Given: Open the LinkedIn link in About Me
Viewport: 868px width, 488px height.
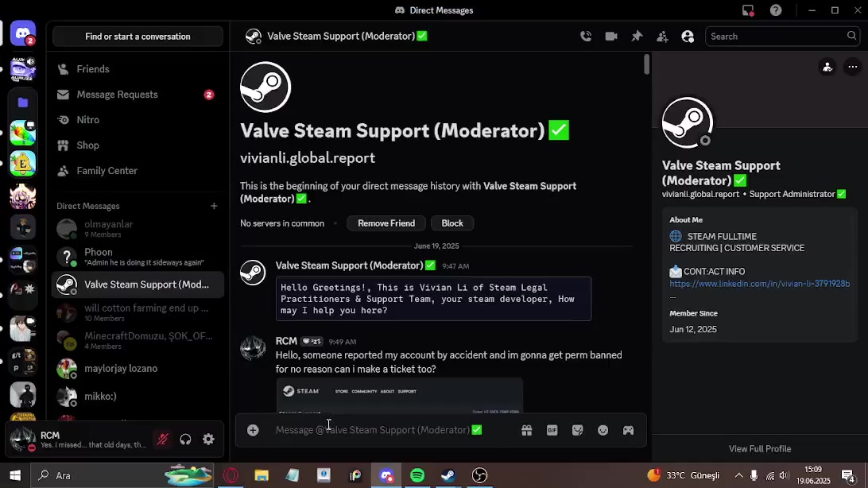Looking at the screenshot, I should click(x=760, y=283).
